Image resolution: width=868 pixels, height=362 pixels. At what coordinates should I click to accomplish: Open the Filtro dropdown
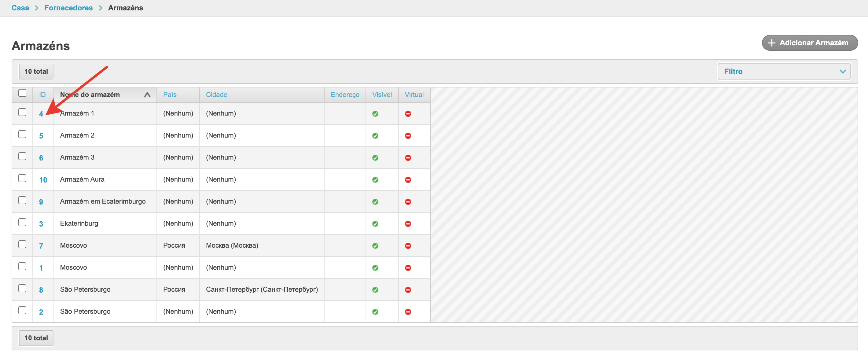click(x=784, y=72)
